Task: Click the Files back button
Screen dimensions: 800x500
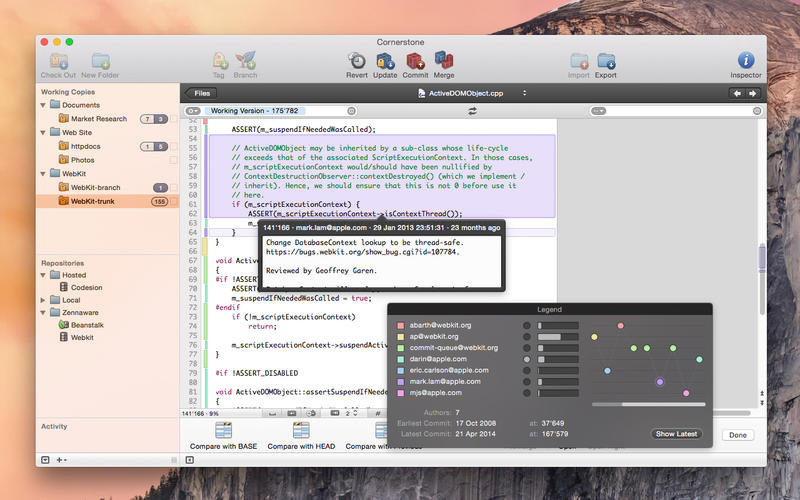Action: point(201,93)
